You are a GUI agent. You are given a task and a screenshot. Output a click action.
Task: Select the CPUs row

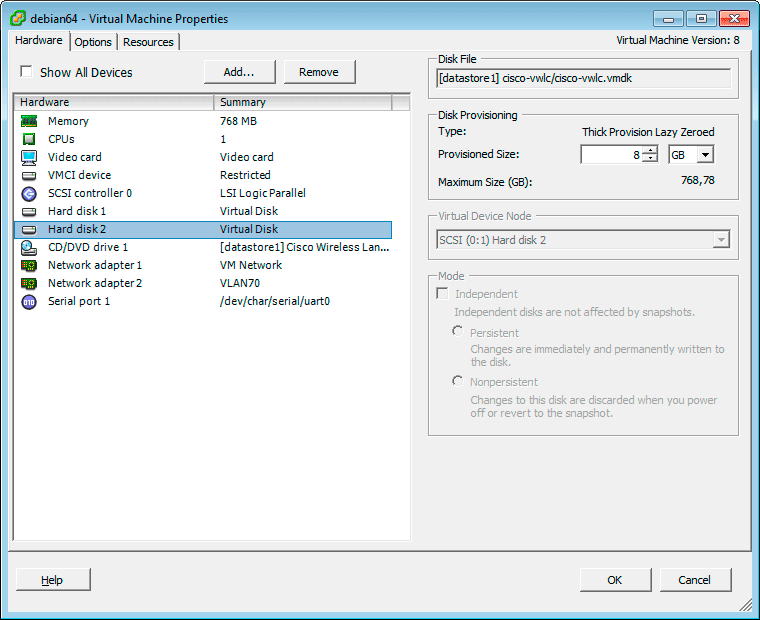(203, 139)
